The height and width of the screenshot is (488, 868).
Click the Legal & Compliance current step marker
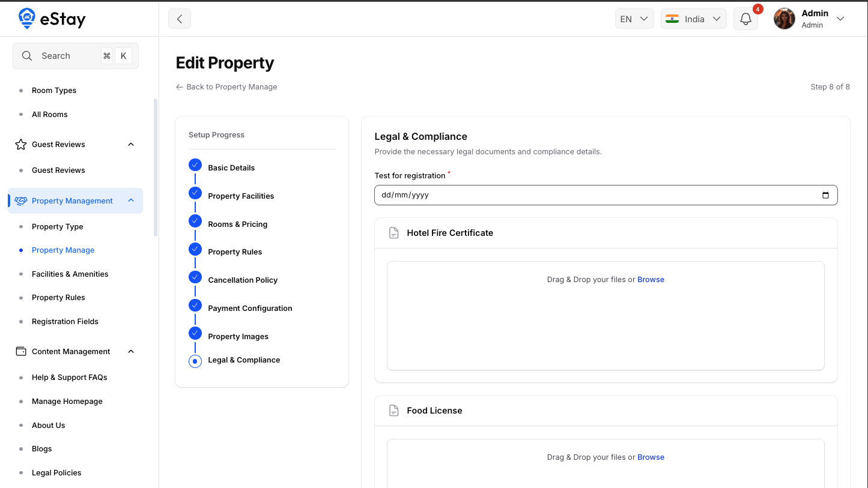coord(195,361)
